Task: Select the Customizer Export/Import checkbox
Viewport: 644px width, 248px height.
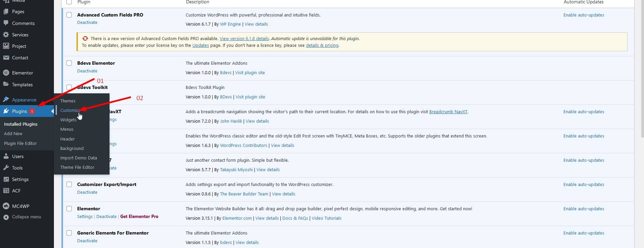Action: (69, 184)
